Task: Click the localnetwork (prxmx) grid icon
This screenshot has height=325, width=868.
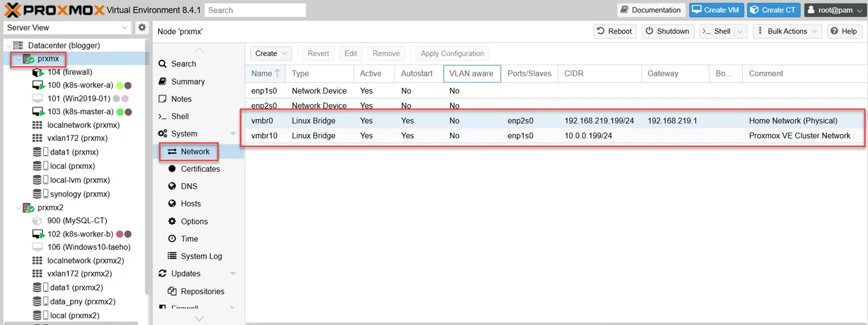Action: click(38, 125)
